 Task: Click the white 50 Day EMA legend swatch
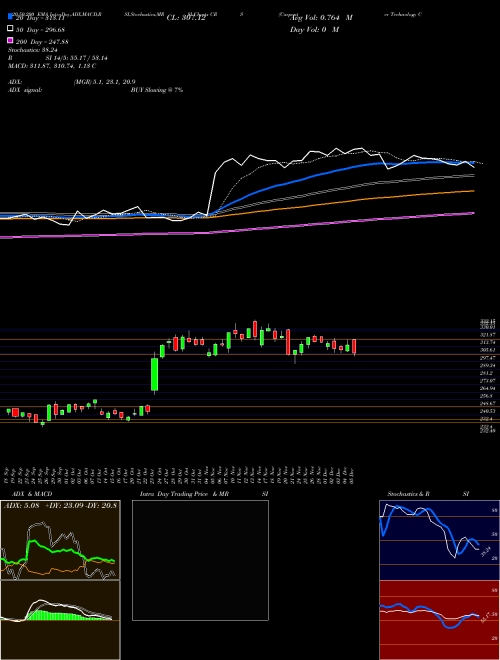[10, 29]
